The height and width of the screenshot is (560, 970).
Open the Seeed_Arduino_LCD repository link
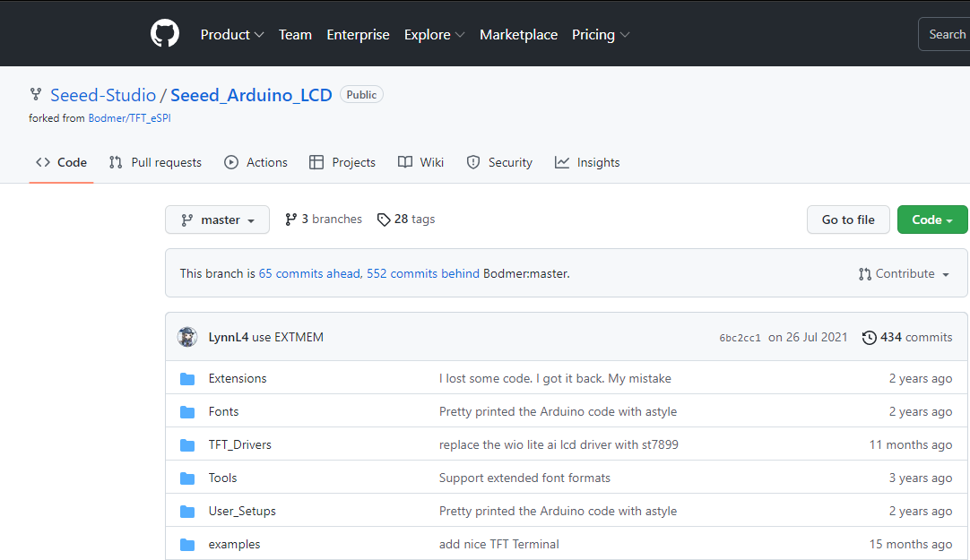251,95
